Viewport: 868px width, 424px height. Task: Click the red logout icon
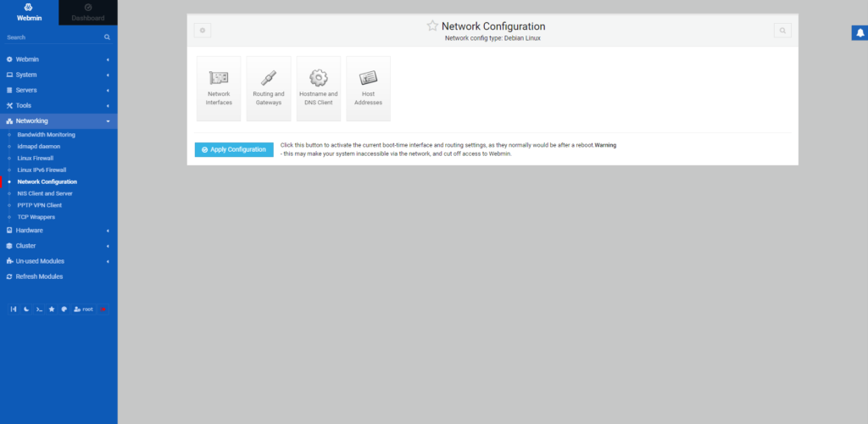point(103,310)
